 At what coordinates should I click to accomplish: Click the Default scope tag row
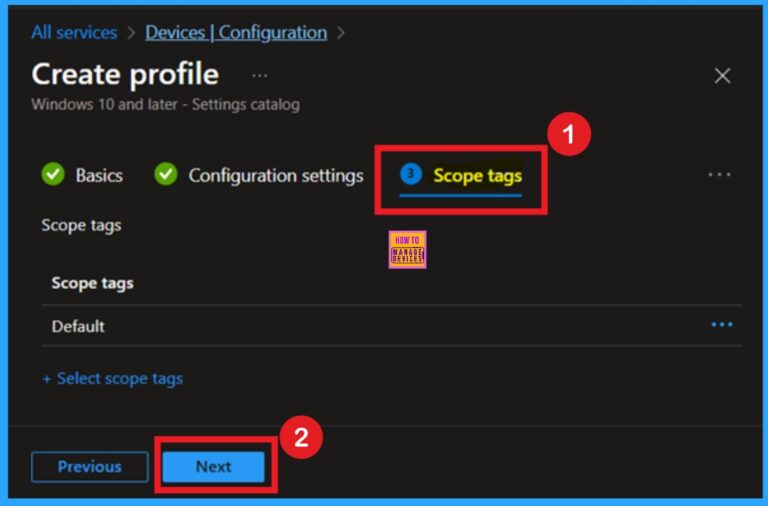(392, 326)
